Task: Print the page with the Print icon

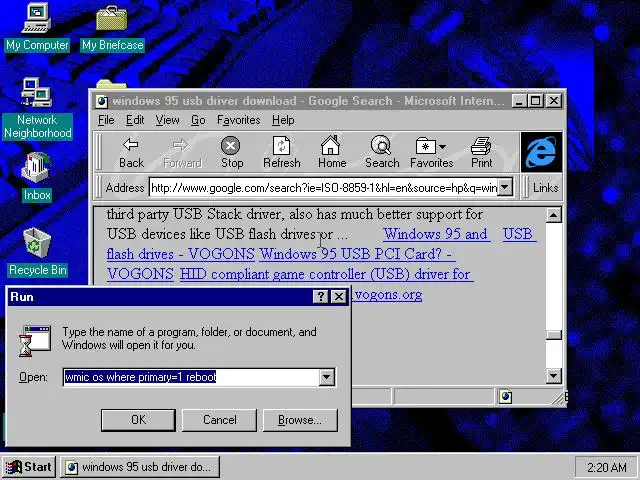Action: coord(482,152)
